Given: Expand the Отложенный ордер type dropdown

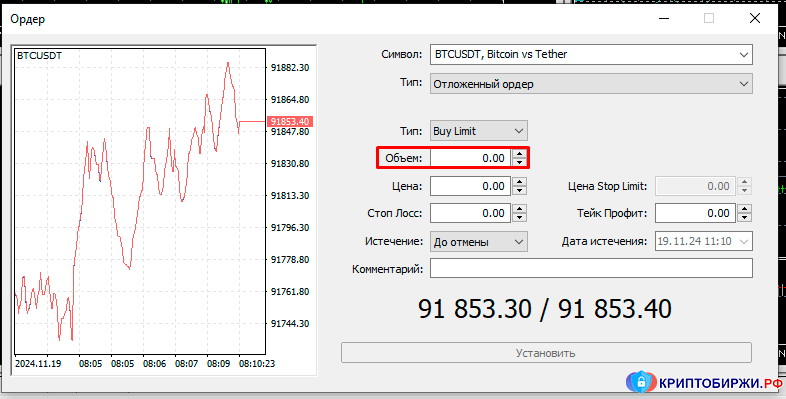Looking at the screenshot, I should (x=592, y=84).
